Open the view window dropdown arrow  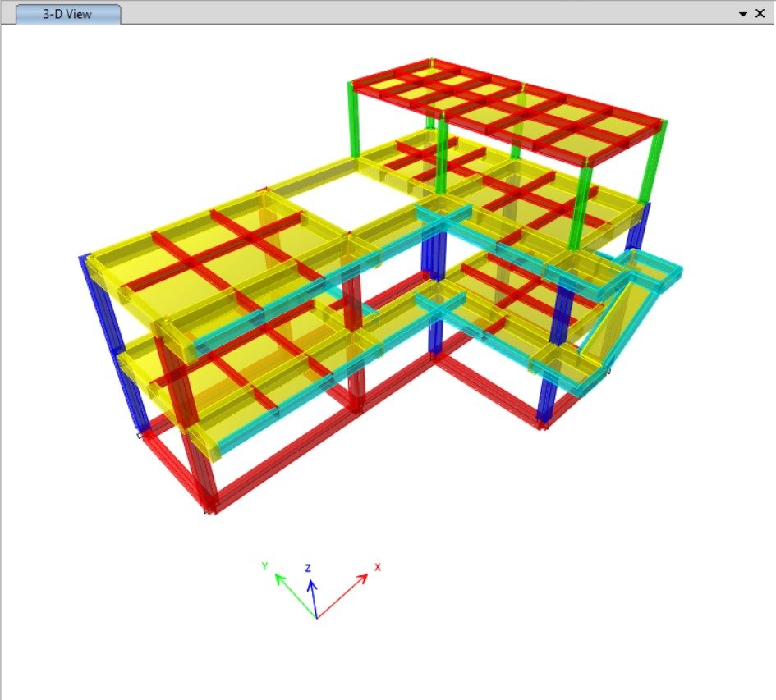742,14
